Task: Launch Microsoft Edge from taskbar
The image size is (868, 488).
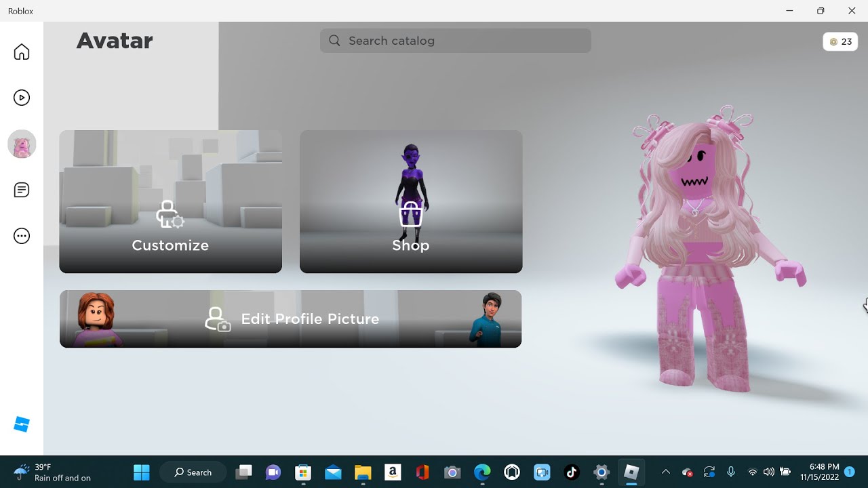Action: [x=482, y=472]
